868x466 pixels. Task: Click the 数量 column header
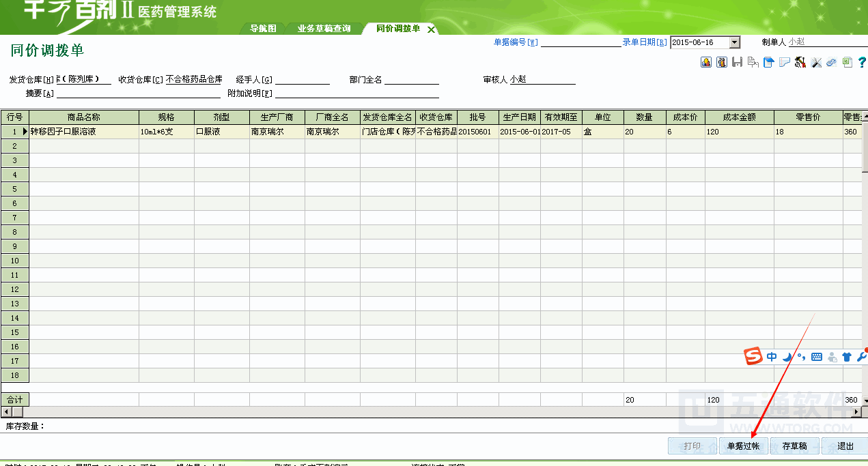pos(644,117)
